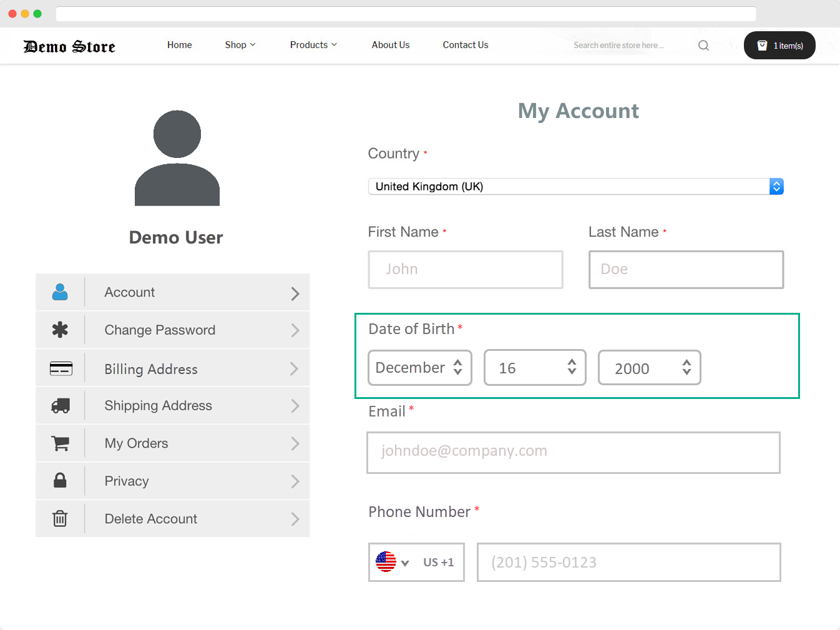840x630 pixels.
Task: Click the First Name text field
Action: (466, 270)
